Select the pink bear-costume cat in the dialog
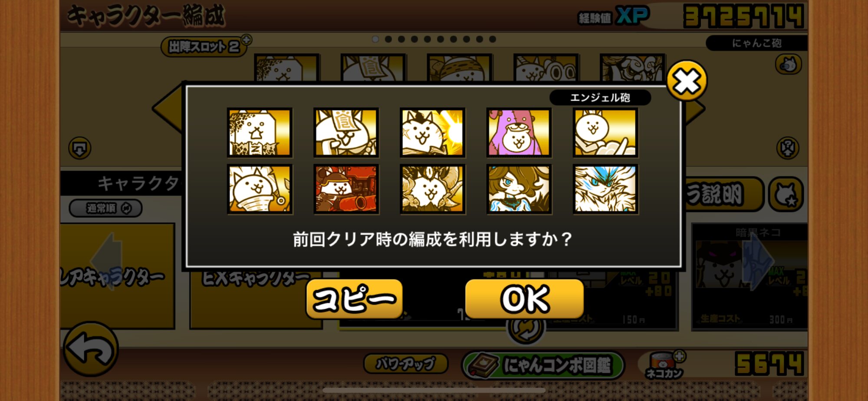 point(519,132)
